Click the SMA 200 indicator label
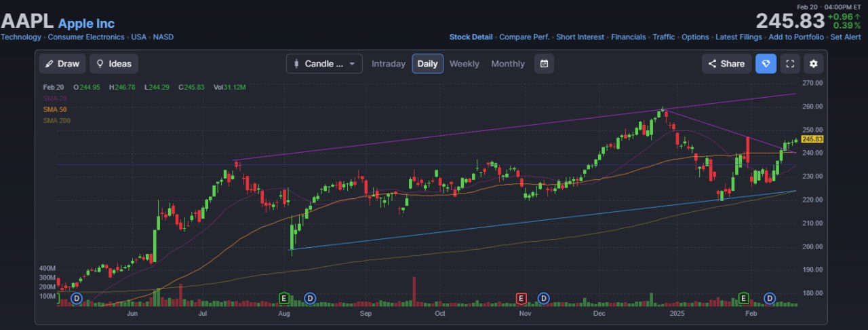Viewport: 868px width, 330px height. 57,120
